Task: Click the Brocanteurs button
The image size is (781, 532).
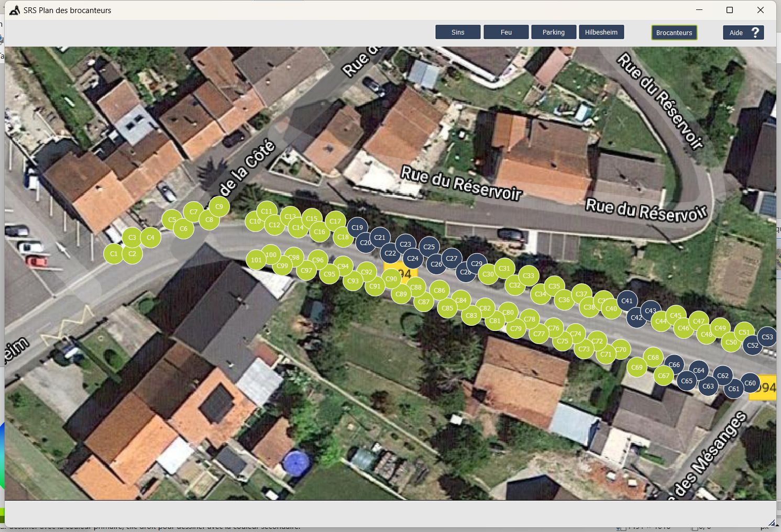Action: point(674,32)
